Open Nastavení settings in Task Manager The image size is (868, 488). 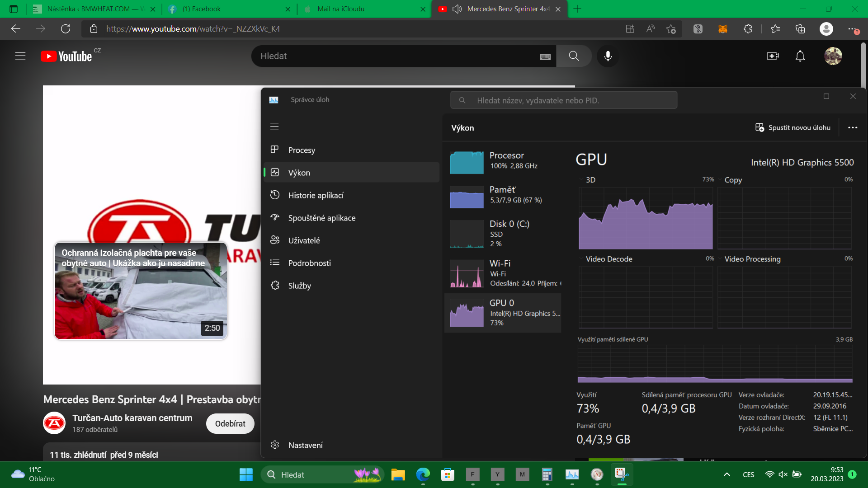pos(305,445)
